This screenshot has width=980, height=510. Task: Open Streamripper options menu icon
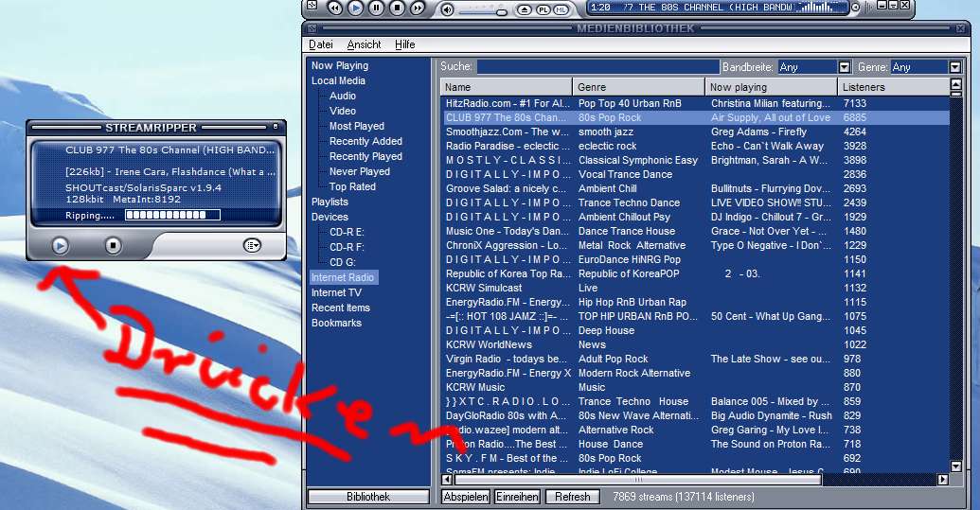pos(251,245)
